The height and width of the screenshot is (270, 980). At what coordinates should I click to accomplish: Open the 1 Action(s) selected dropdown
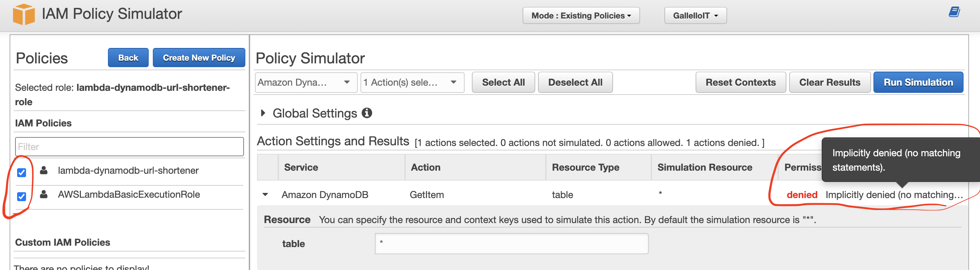click(413, 83)
